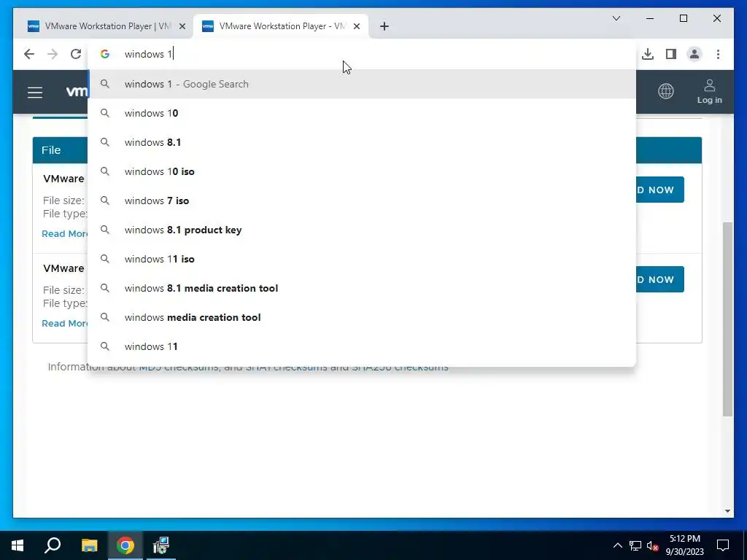Choose the 'windows 8.1' suggestion
Viewport: 747px width, 560px height.
pyautogui.click(x=362, y=142)
